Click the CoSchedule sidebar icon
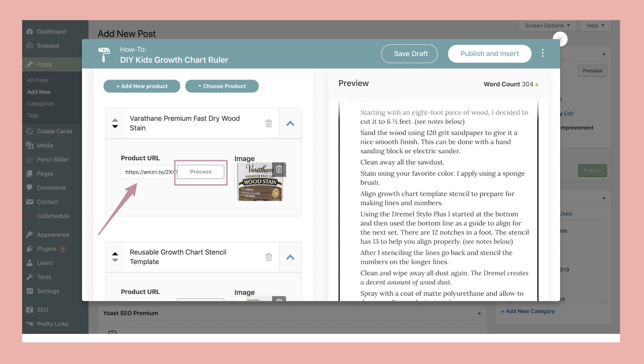 pos(30,216)
